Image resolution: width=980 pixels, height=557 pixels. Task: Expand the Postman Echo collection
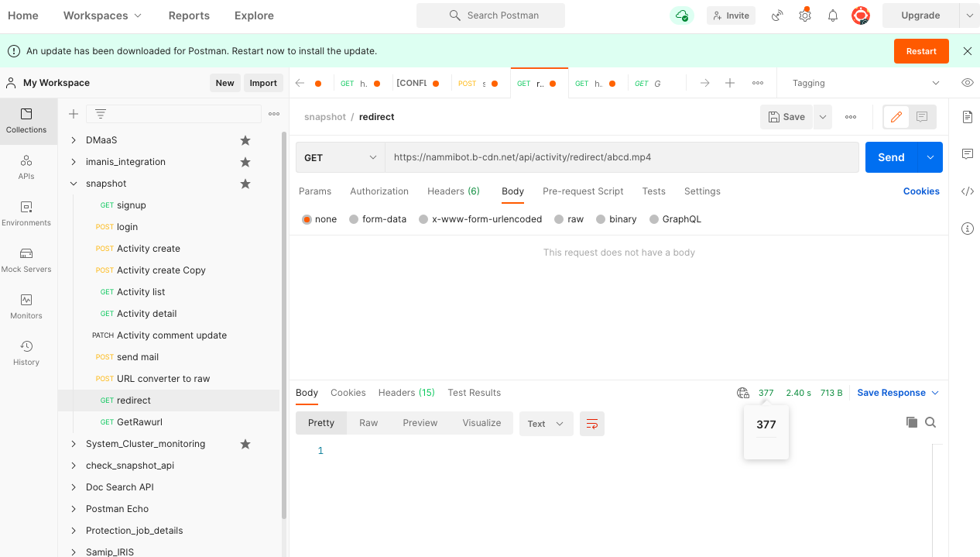[74, 509]
